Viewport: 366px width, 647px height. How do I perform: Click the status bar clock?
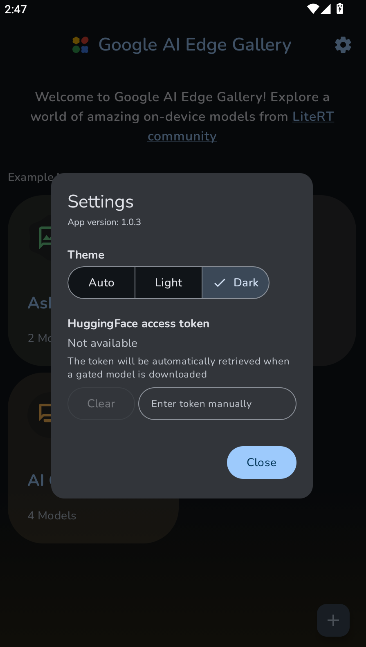(16, 9)
